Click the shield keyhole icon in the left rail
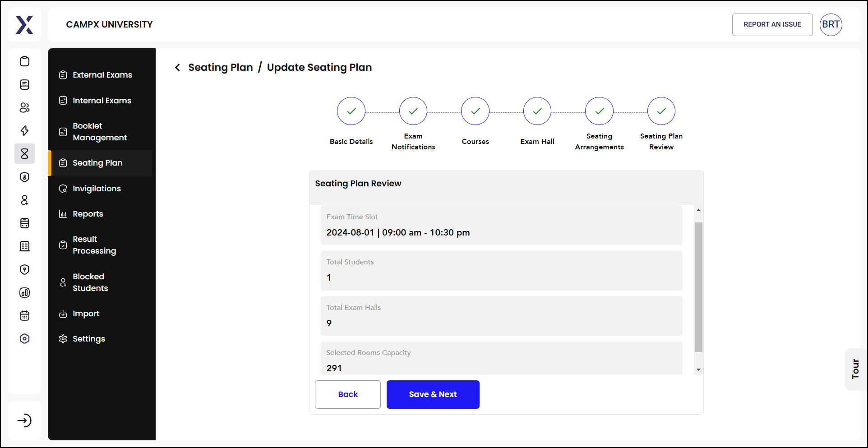868x448 pixels. (x=25, y=269)
